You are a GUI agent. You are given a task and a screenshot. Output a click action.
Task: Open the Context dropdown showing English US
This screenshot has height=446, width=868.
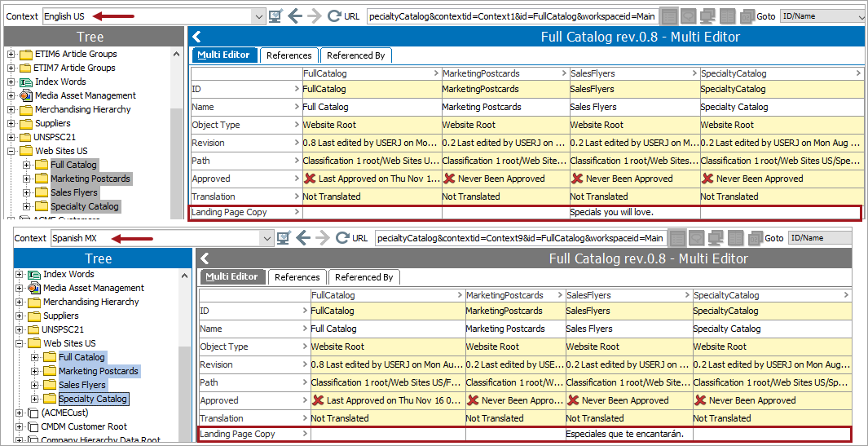pyautogui.click(x=259, y=16)
